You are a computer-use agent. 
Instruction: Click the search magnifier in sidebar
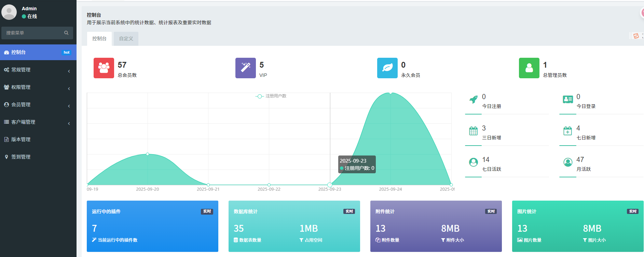(66, 33)
